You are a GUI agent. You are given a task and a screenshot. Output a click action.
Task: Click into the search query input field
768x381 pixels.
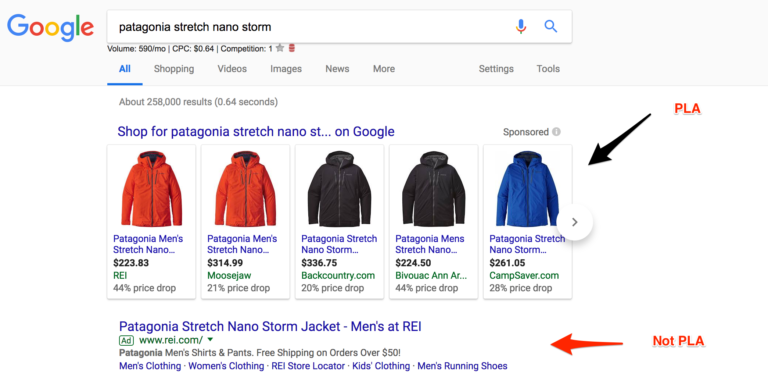coord(313,26)
